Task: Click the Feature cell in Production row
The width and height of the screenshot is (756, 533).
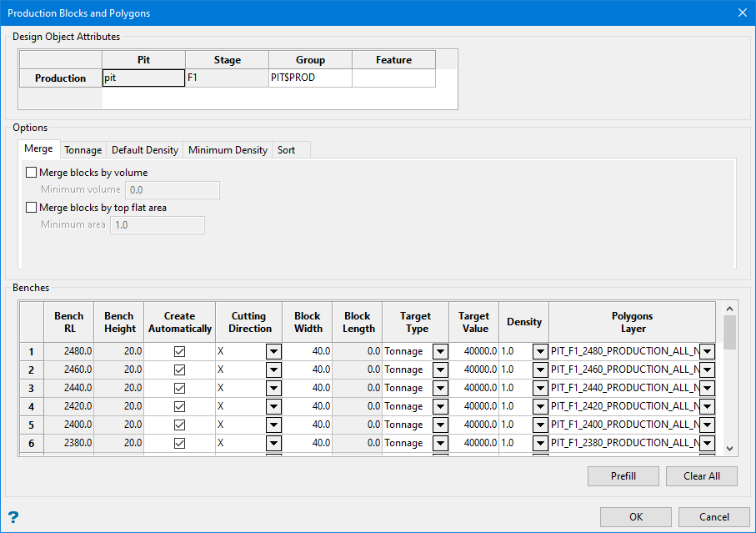Action: [x=393, y=78]
